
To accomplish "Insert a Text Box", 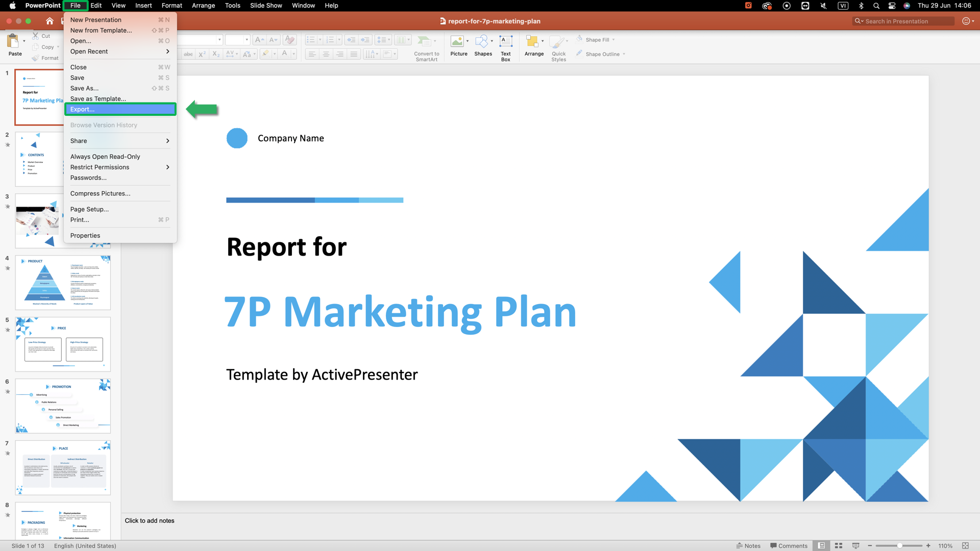I will (506, 48).
